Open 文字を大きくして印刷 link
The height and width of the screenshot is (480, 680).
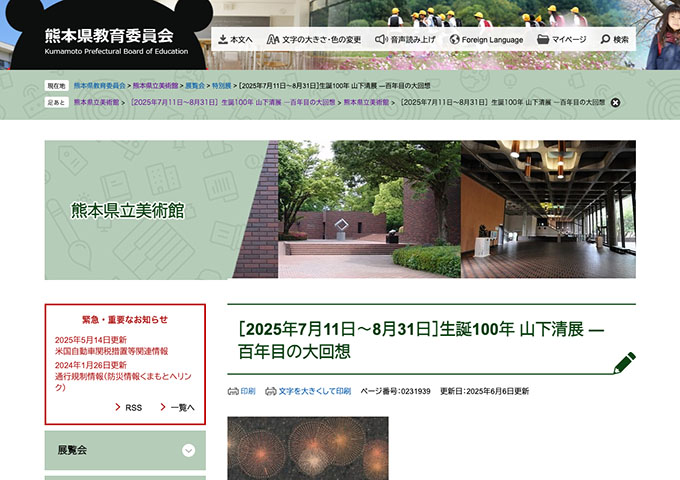(314, 391)
